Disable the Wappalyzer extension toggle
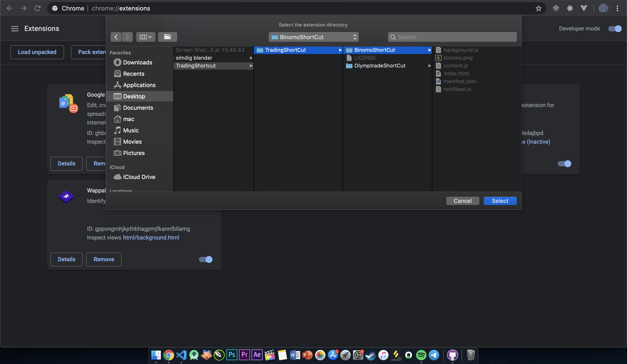 click(x=206, y=260)
